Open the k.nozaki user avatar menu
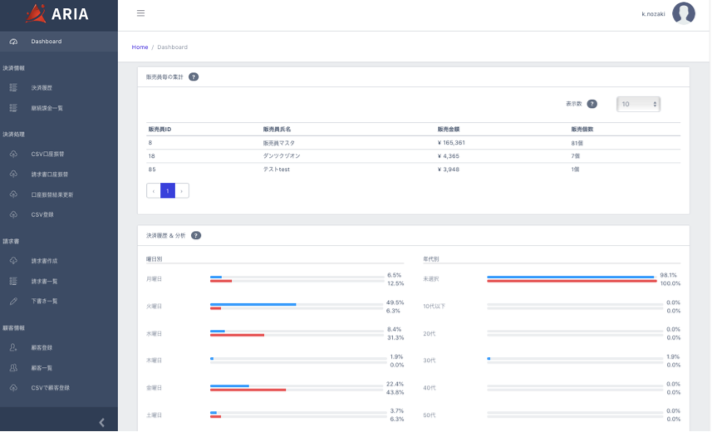712x432 pixels. click(x=683, y=13)
